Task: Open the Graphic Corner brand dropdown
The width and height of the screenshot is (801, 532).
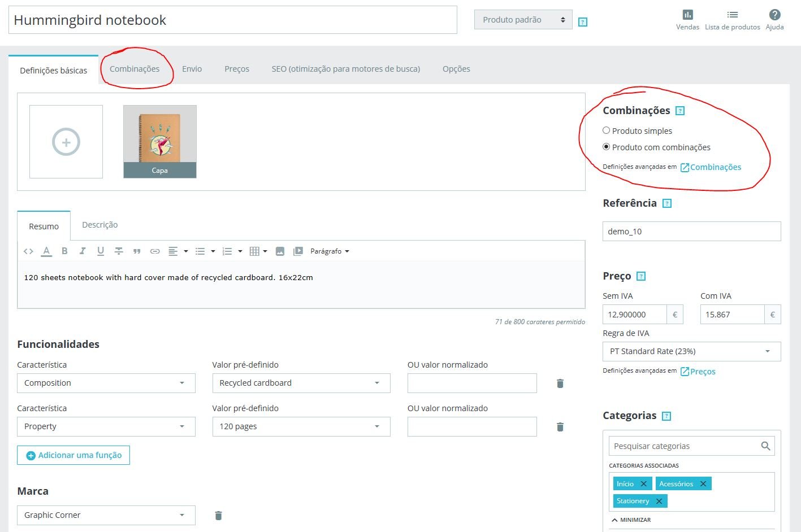Action: (x=106, y=515)
